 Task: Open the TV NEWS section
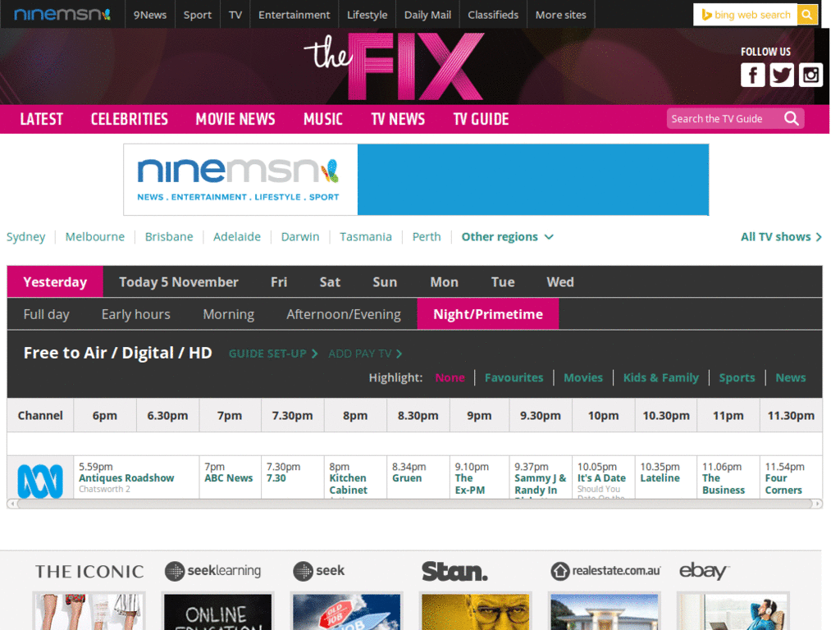point(398,119)
